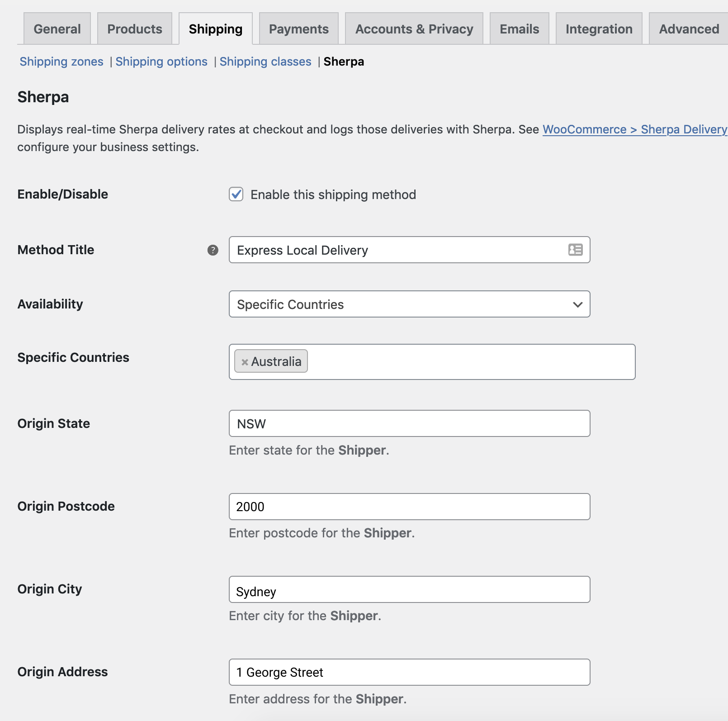728x721 pixels.
Task: Click into the Specific Countries selection box
Action: point(470,362)
